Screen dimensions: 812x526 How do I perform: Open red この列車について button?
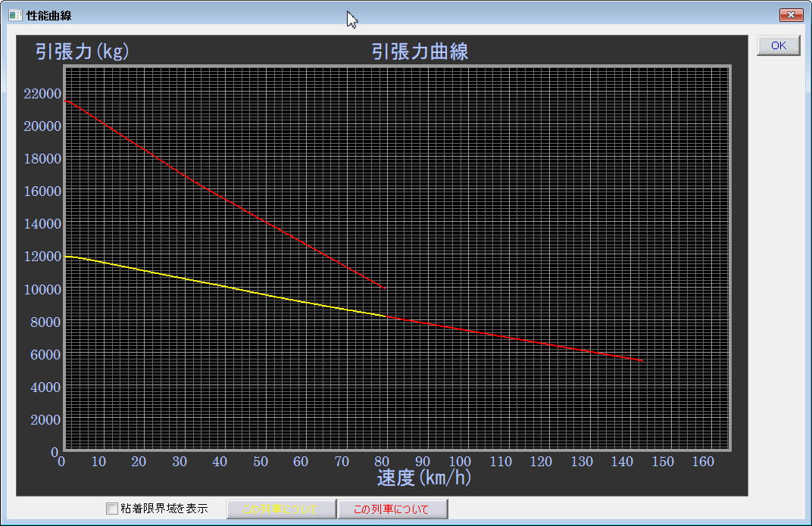(x=392, y=509)
